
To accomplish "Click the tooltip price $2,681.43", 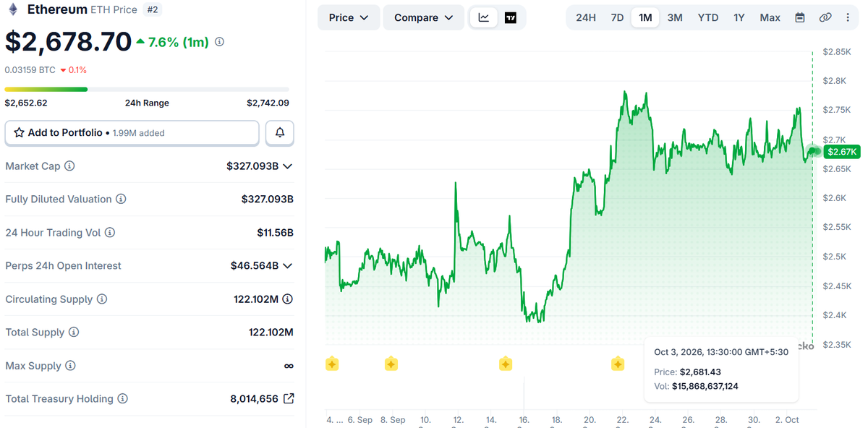I will point(700,372).
